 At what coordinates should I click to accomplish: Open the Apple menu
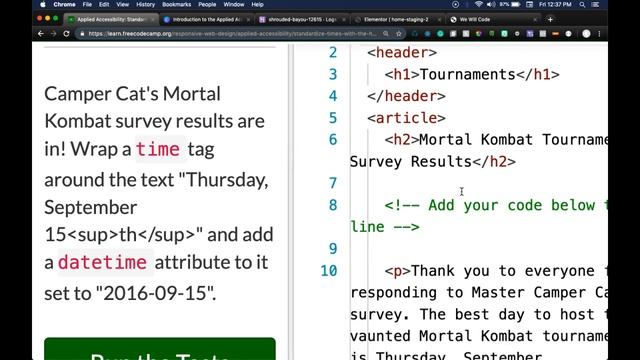click(x=43, y=4)
